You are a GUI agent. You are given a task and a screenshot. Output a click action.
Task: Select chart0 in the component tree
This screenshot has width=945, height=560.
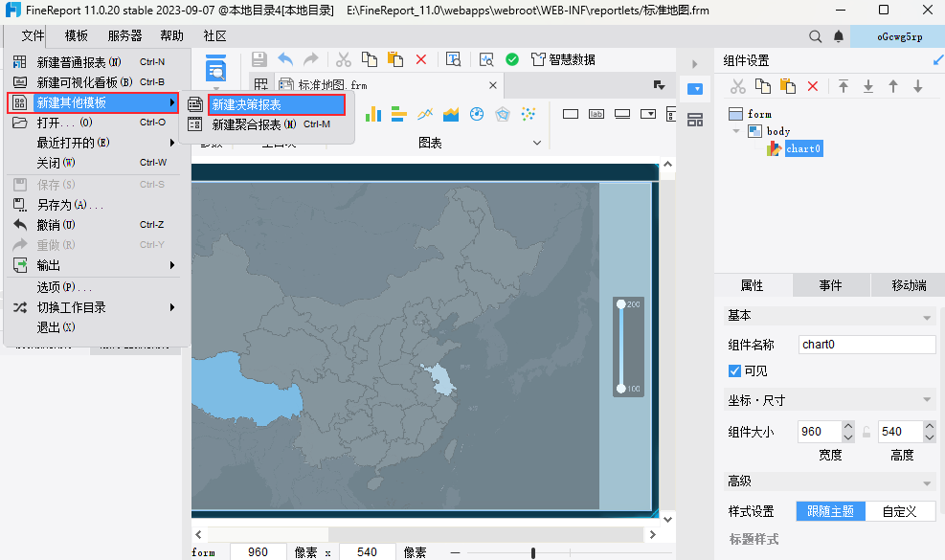click(803, 148)
